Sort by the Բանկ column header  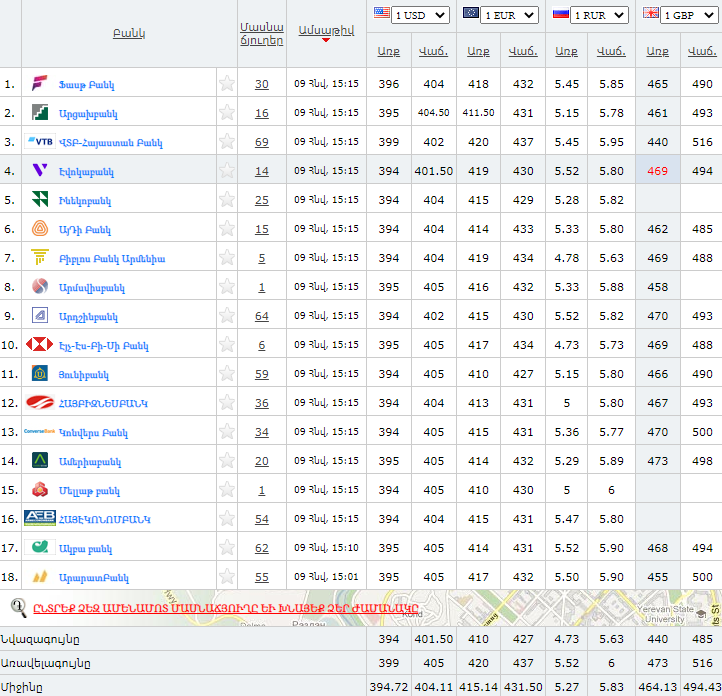(x=129, y=33)
